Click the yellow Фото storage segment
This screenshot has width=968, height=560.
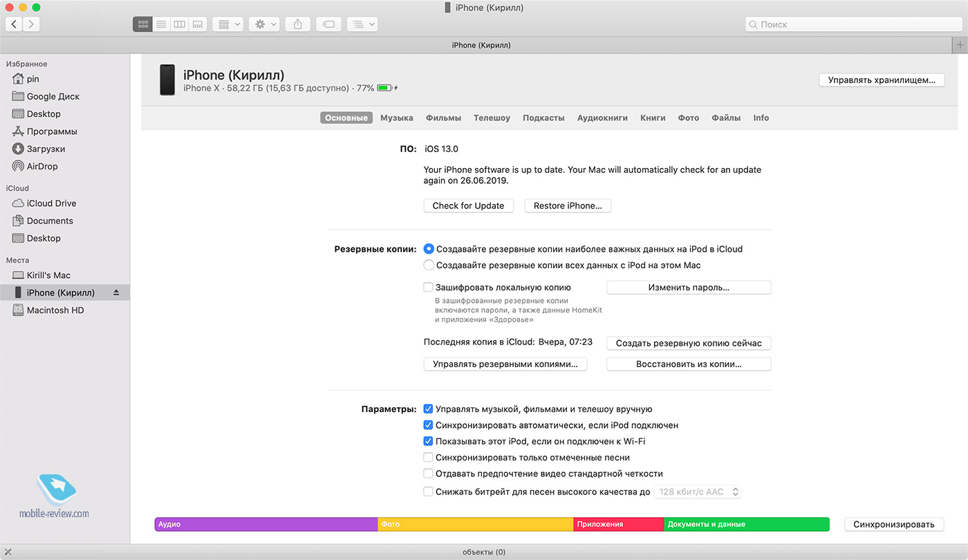pyautogui.click(x=476, y=524)
